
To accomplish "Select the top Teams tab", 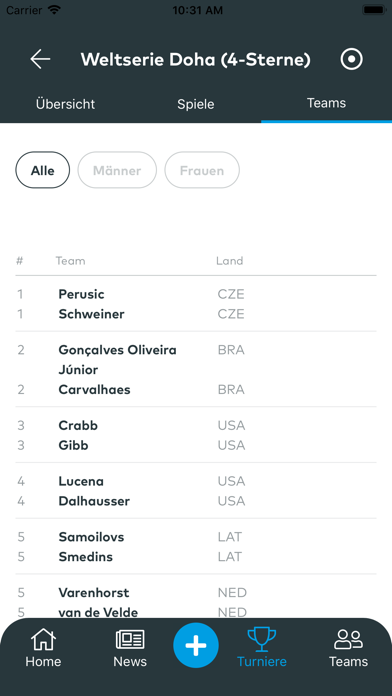I will pyautogui.click(x=326, y=103).
